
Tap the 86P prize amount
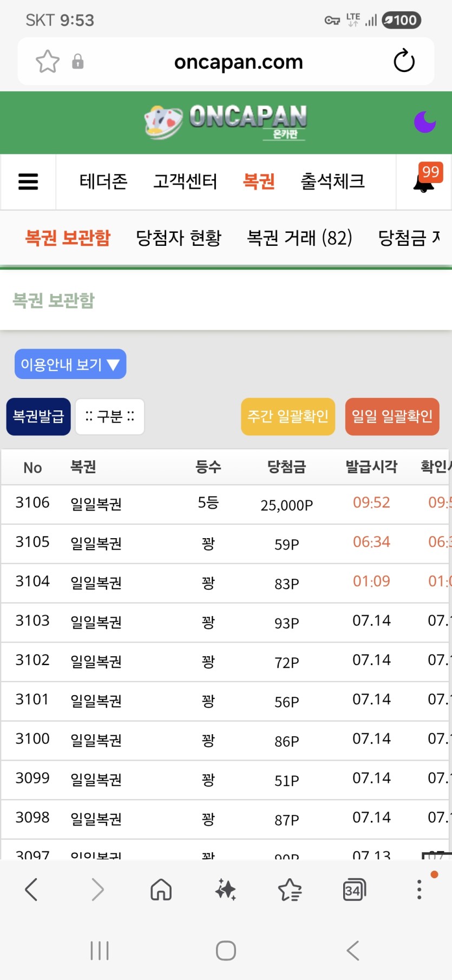pyautogui.click(x=287, y=742)
